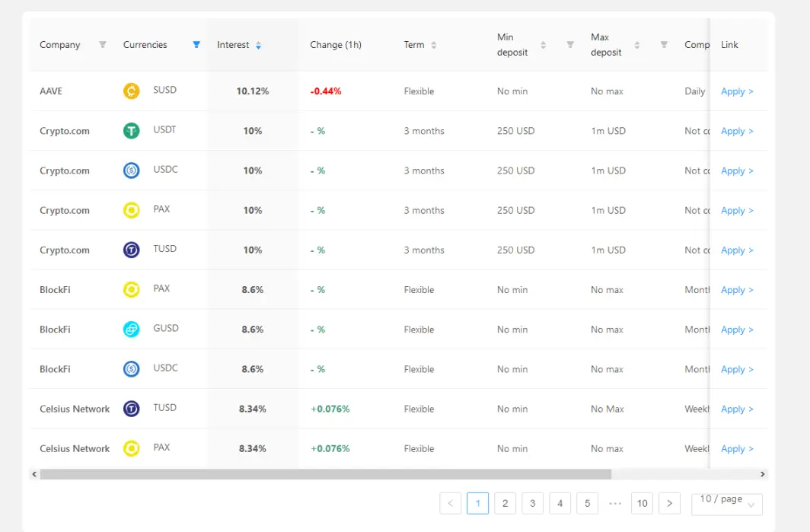Viewport: 810px width, 532px height.
Task: Click the AAVE company name
Action: pos(51,91)
